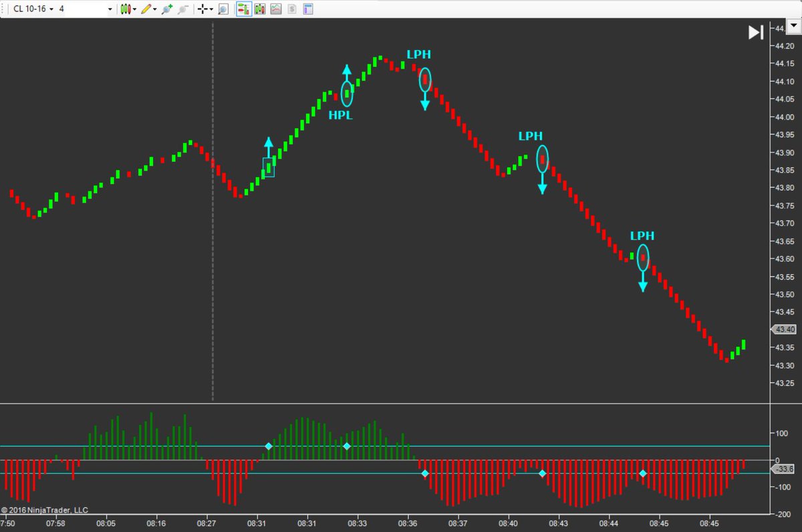Click the 44.10 price axis label
The height and width of the screenshot is (532, 802).
(783, 82)
